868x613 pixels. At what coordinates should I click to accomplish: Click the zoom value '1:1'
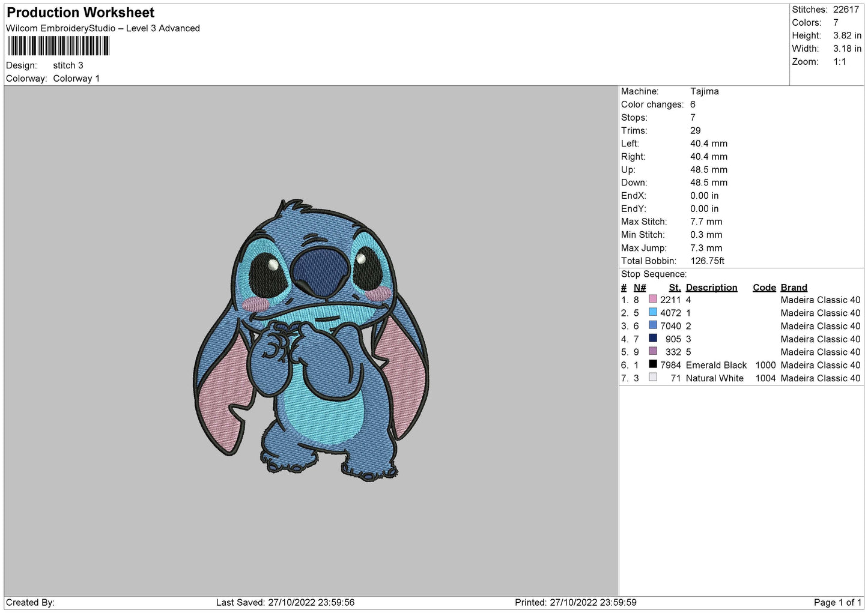click(839, 62)
